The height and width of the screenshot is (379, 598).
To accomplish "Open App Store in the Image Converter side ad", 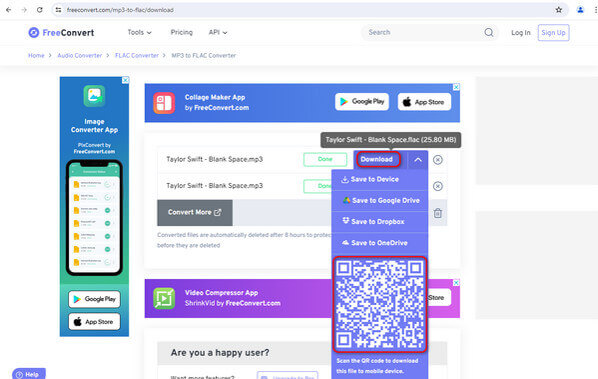I will [x=94, y=322].
